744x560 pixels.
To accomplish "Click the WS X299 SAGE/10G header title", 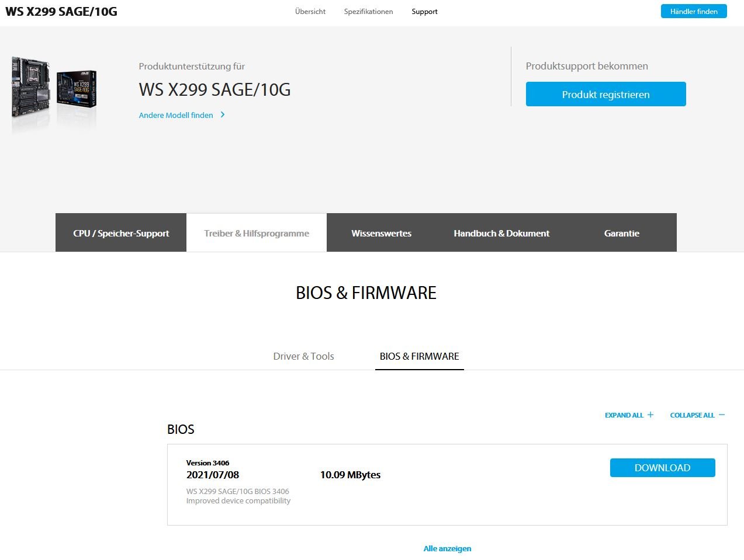I will click(x=61, y=12).
